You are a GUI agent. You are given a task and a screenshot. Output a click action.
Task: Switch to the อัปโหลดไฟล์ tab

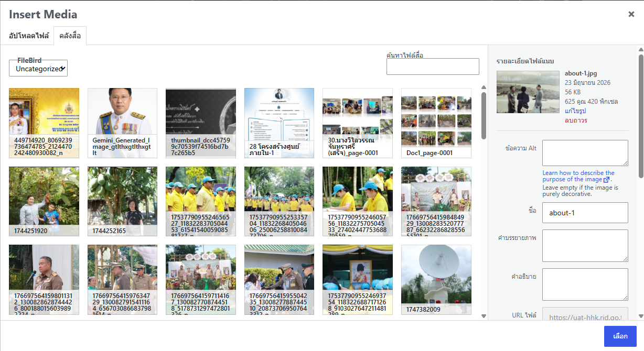coord(29,36)
